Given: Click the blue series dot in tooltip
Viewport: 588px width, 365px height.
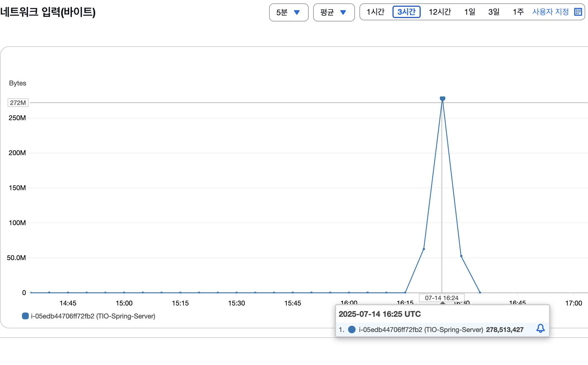Looking at the screenshot, I should pyautogui.click(x=352, y=329).
